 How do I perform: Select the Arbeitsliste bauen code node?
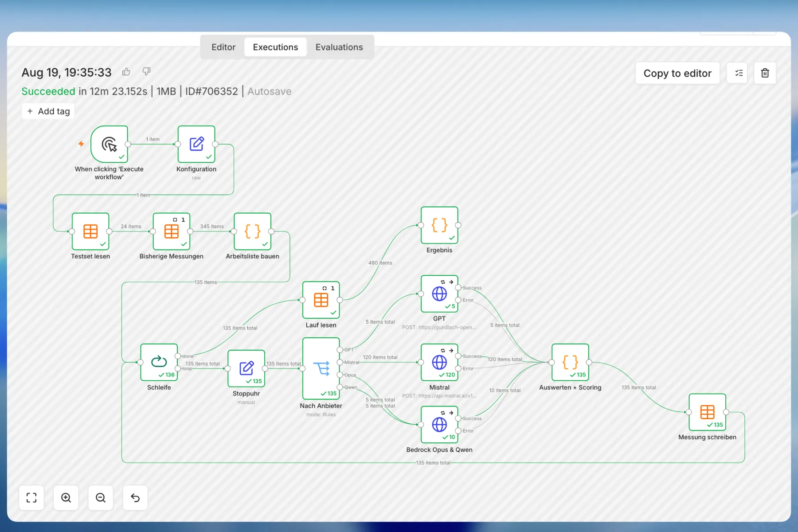click(x=252, y=231)
